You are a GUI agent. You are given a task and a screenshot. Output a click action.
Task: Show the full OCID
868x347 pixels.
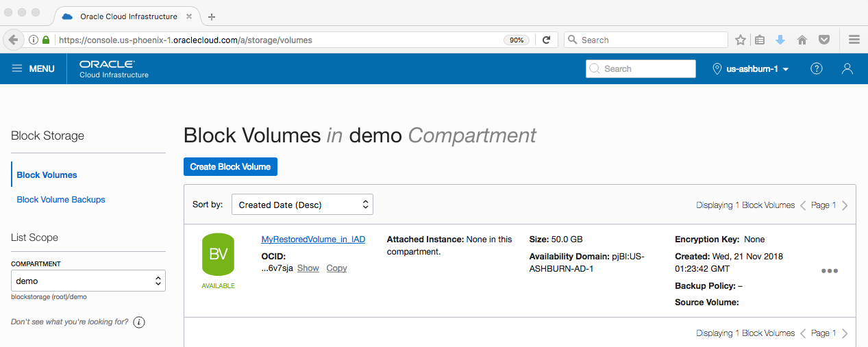[x=308, y=268]
